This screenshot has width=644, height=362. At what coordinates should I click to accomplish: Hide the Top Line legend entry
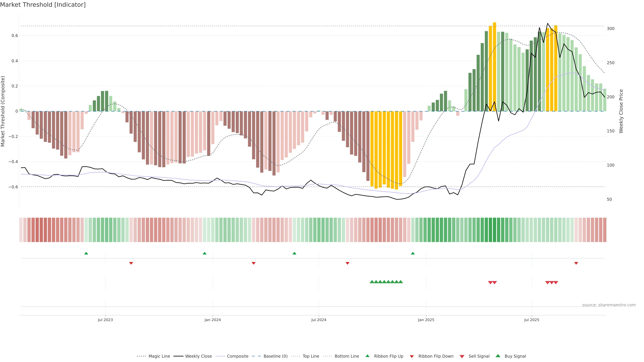click(x=311, y=356)
